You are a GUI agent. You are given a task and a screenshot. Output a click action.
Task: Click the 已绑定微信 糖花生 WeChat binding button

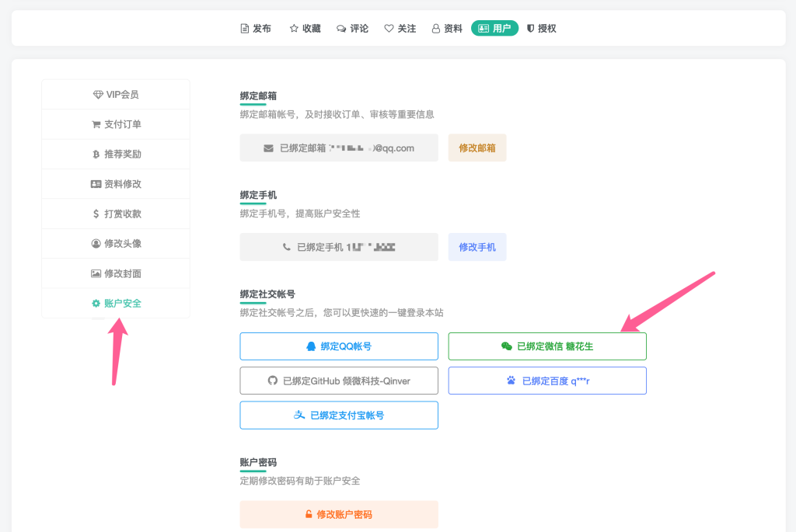(x=547, y=346)
